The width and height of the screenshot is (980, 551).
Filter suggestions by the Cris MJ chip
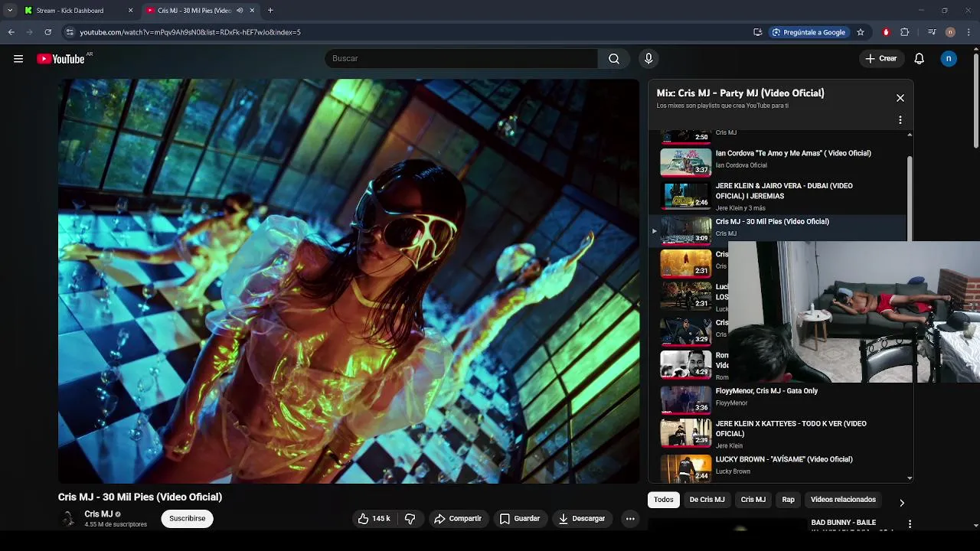point(753,500)
